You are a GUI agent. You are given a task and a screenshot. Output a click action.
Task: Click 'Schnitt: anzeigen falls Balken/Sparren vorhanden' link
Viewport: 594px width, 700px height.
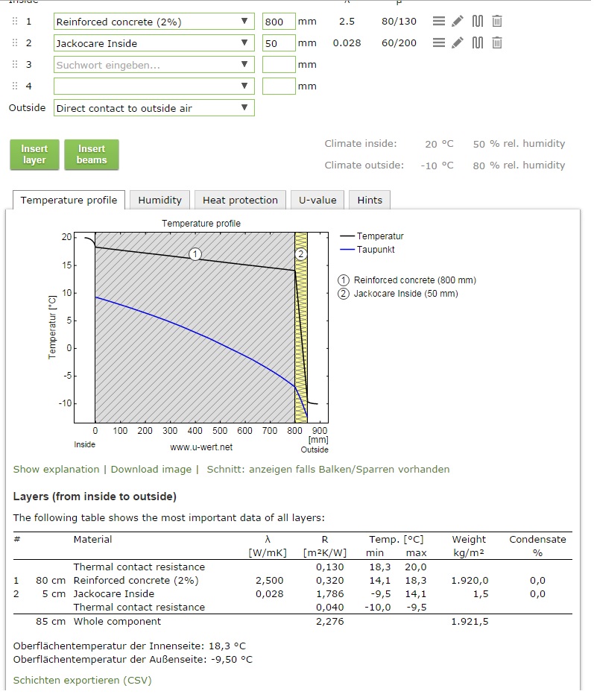click(328, 469)
